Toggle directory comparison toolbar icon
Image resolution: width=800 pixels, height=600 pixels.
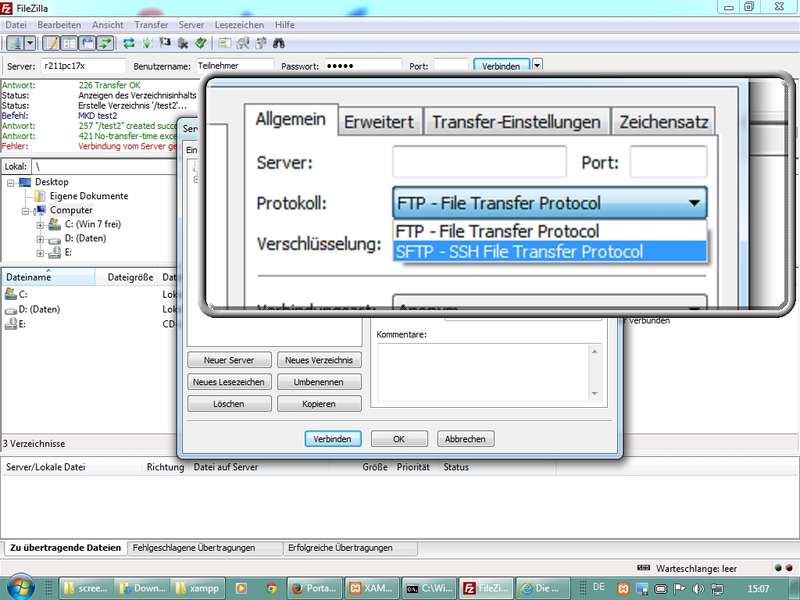(243, 43)
